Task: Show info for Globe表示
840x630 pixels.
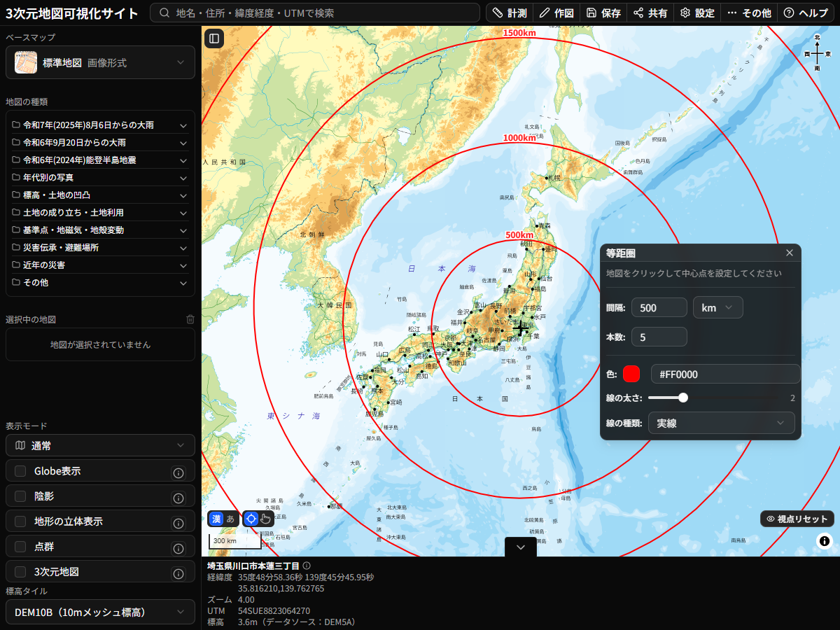Action: tap(178, 473)
